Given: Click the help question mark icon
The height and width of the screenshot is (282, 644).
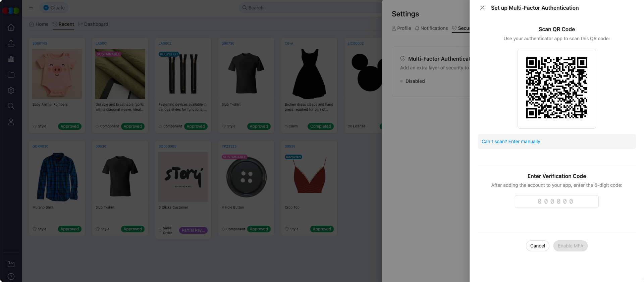Looking at the screenshot, I should click(11, 277).
